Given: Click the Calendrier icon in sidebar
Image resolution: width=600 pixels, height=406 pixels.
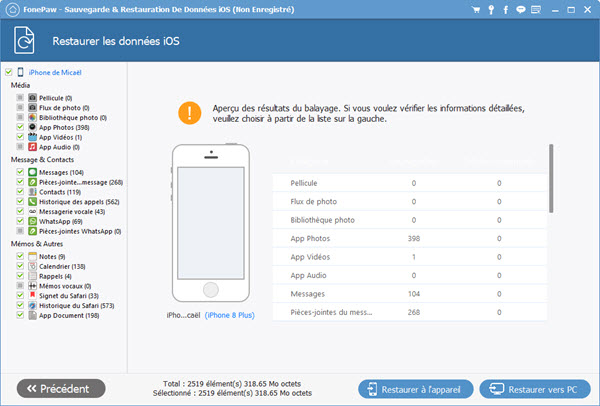Looking at the screenshot, I should click(33, 266).
